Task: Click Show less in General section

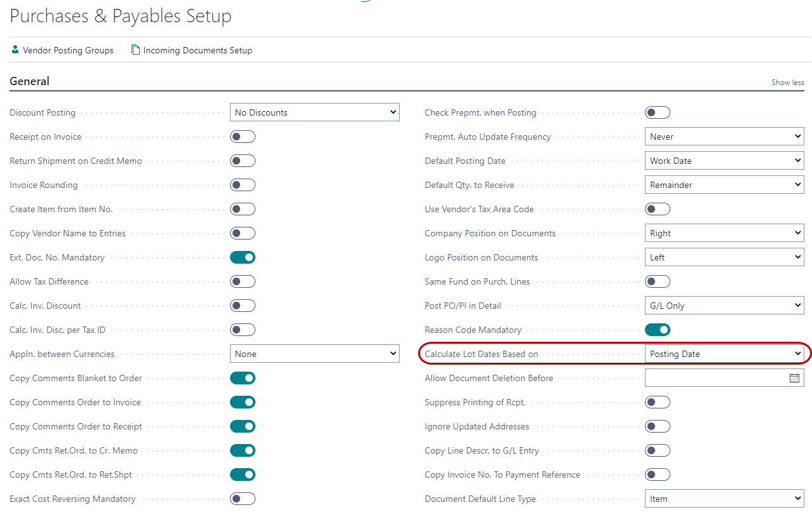Action: point(787,83)
